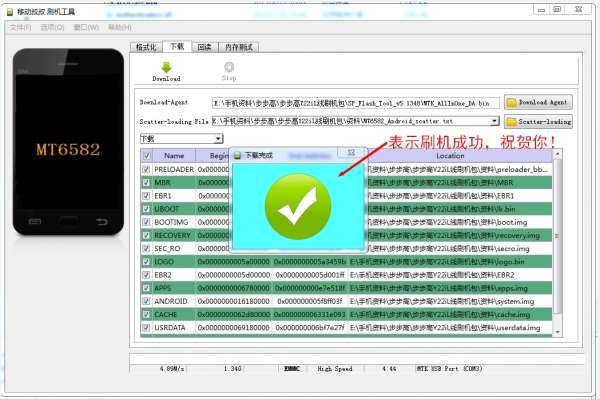The width and height of the screenshot is (600, 399).
Task: Uncheck the RECOVERY checkbox
Action: [x=146, y=235]
